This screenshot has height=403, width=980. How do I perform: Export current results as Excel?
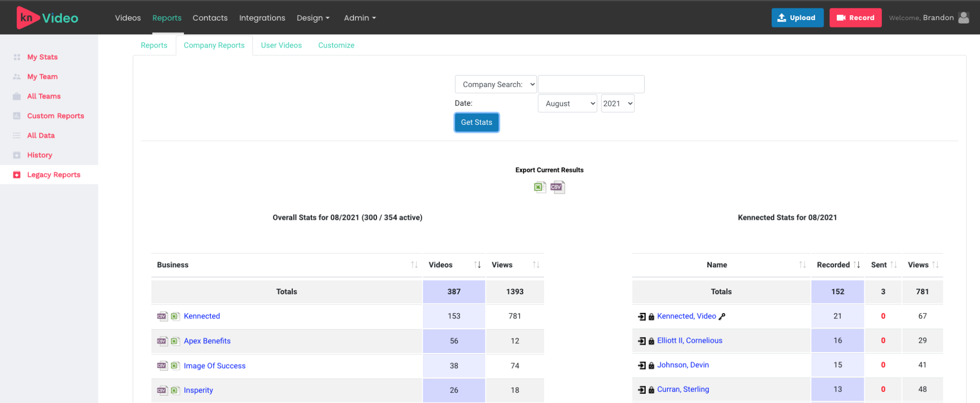540,187
